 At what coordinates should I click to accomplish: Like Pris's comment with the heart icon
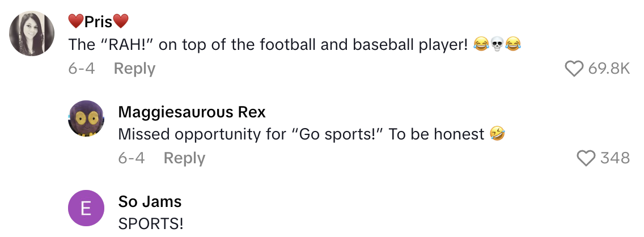click(x=574, y=69)
